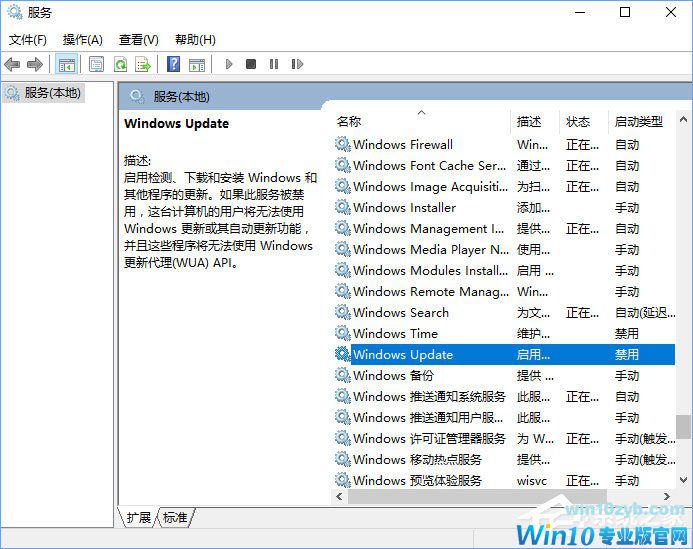This screenshot has width=693, height=549.
Task: Click gear icon of Windows Font Cache row
Action: pyautogui.click(x=343, y=165)
